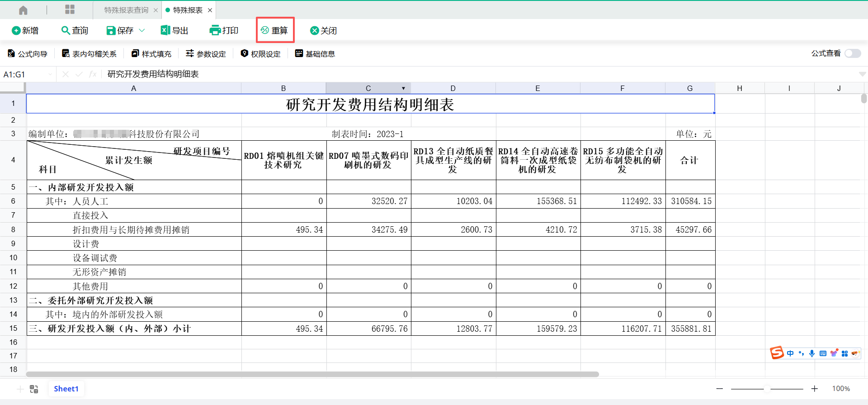Select the Sheet1 sheet tab
The width and height of the screenshot is (868, 405).
(x=66, y=389)
